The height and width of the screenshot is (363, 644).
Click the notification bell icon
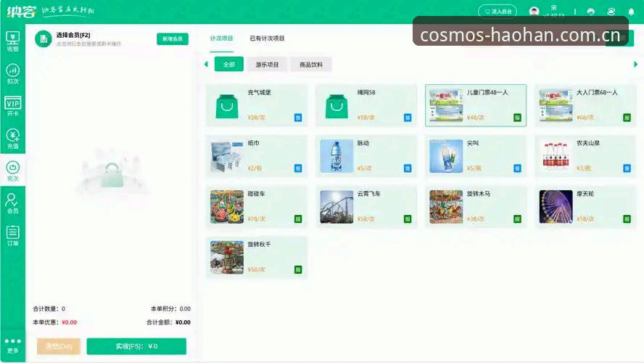click(x=631, y=12)
